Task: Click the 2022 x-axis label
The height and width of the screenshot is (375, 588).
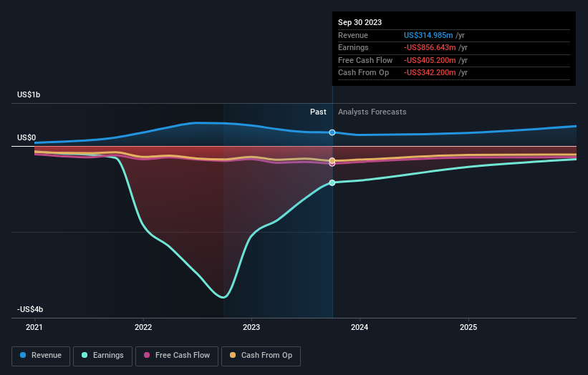Action: (143, 328)
